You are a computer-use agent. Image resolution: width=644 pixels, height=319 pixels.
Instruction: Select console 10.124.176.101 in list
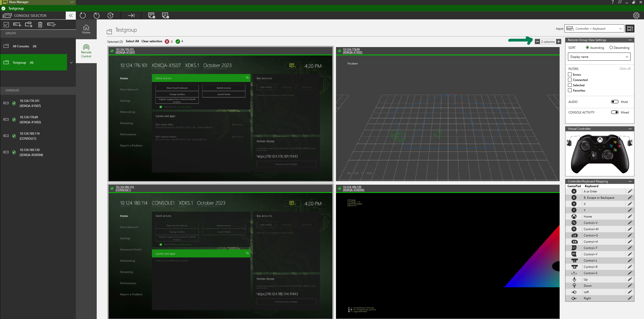pyautogui.click(x=38, y=103)
